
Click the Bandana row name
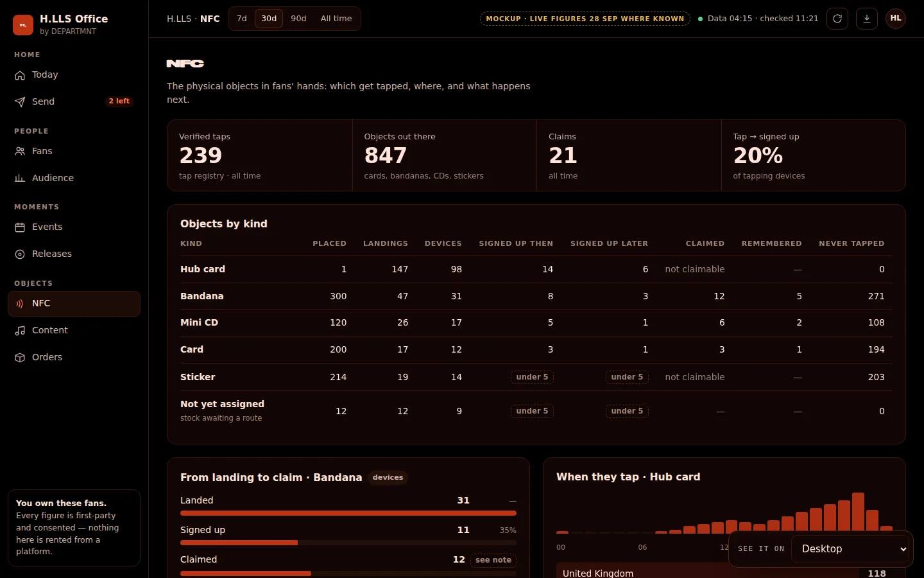[202, 296]
